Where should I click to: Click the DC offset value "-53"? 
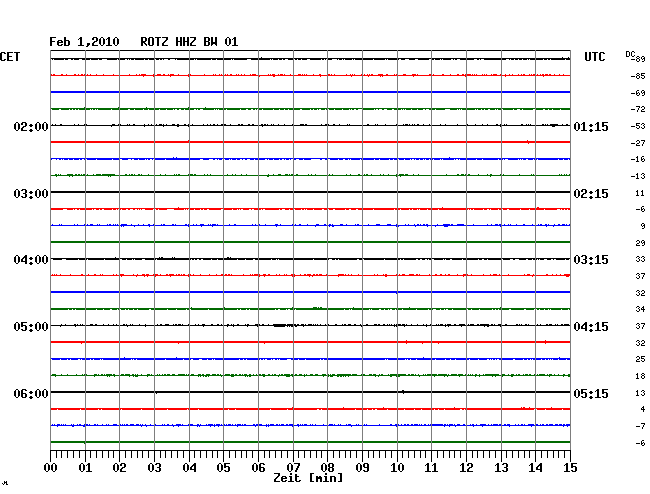(x=638, y=126)
